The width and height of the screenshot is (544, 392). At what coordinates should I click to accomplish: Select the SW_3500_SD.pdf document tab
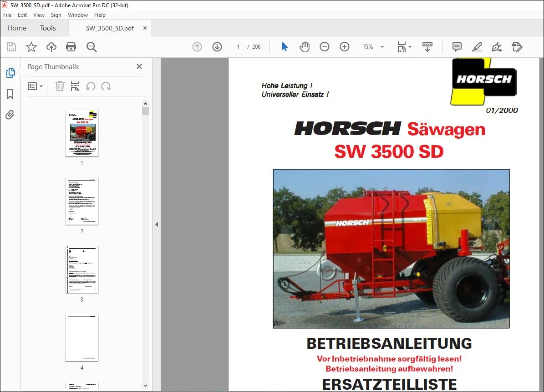(110, 28)
